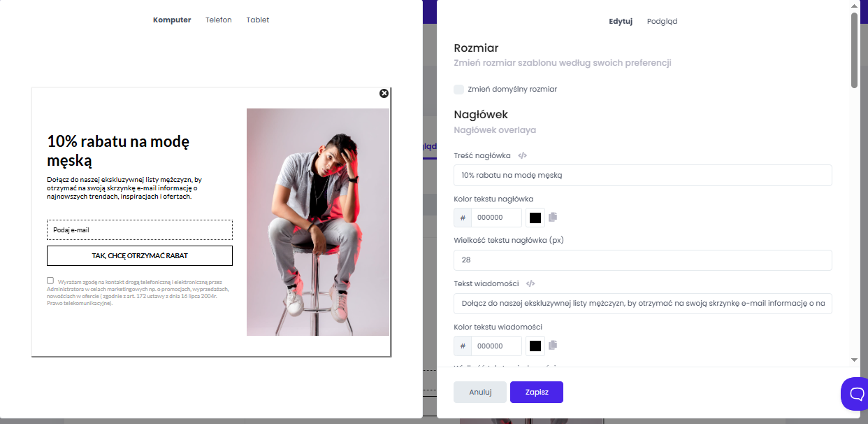Click the Anuluj button
The height and width of the screenshot is (424, 868).
[480, 393]
